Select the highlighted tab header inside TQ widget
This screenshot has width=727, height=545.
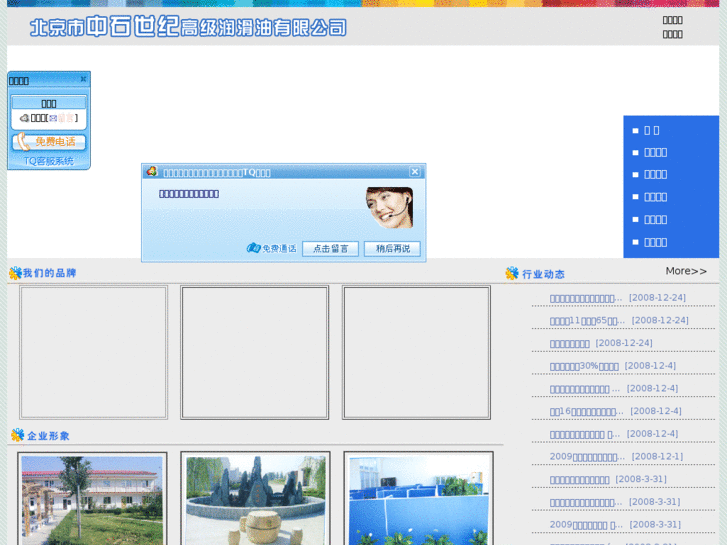coord(49,103)
